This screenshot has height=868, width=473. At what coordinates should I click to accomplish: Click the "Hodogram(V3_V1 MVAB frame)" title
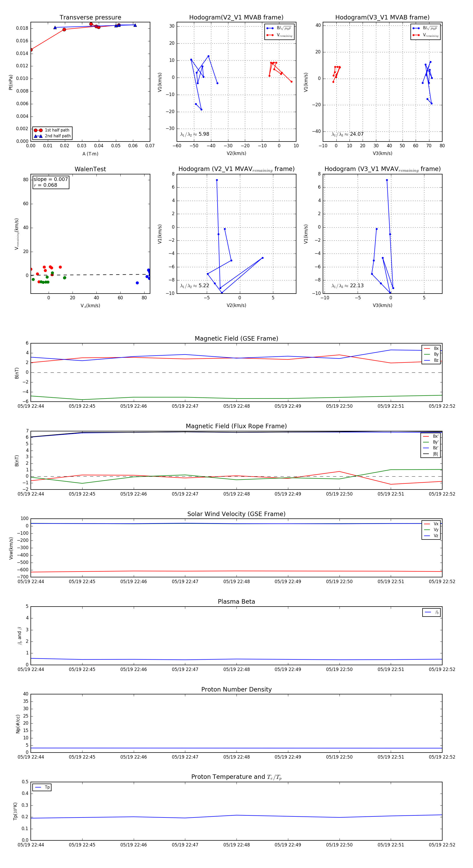(382, 18)
